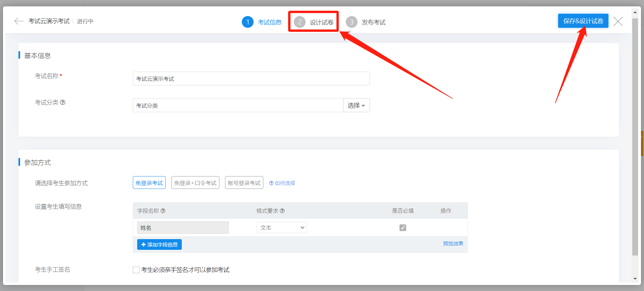Select 免登录+口令考试 participation mode
Image resolution: width=644 pixels, height=291 pixels.
click(195, 183)
